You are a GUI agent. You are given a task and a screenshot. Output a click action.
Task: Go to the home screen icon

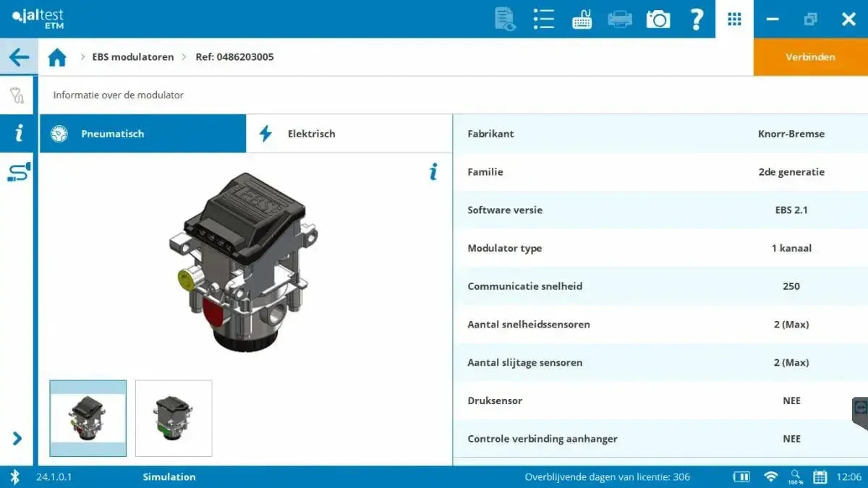pyautogui.click(x=57, y=57)
